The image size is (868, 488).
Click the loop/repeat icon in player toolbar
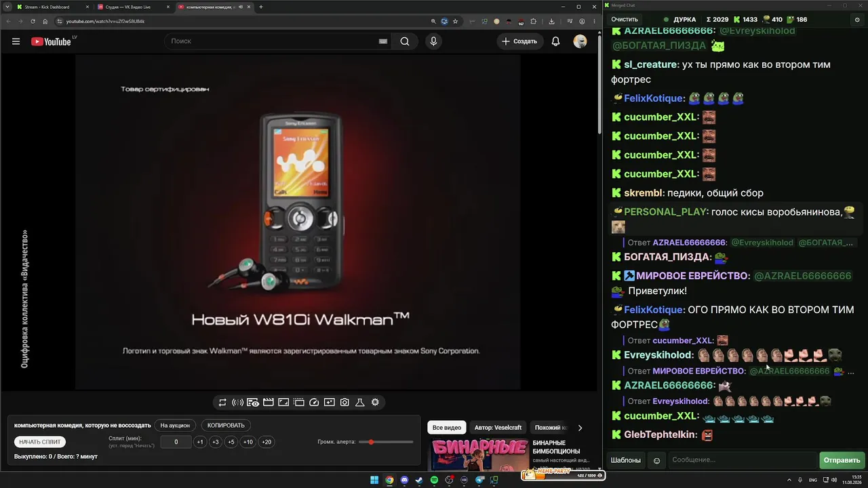click(222, 403)
